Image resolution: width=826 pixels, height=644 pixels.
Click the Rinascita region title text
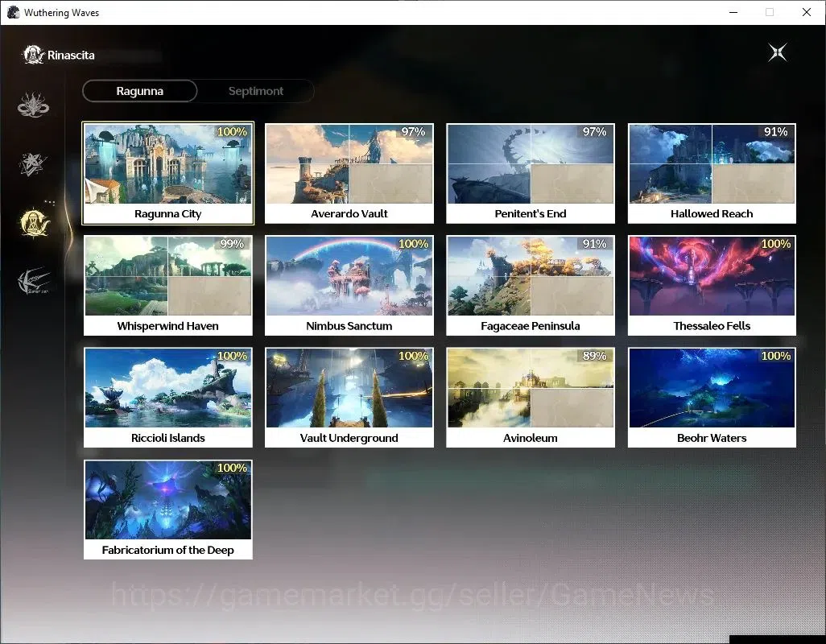(71, 56)
